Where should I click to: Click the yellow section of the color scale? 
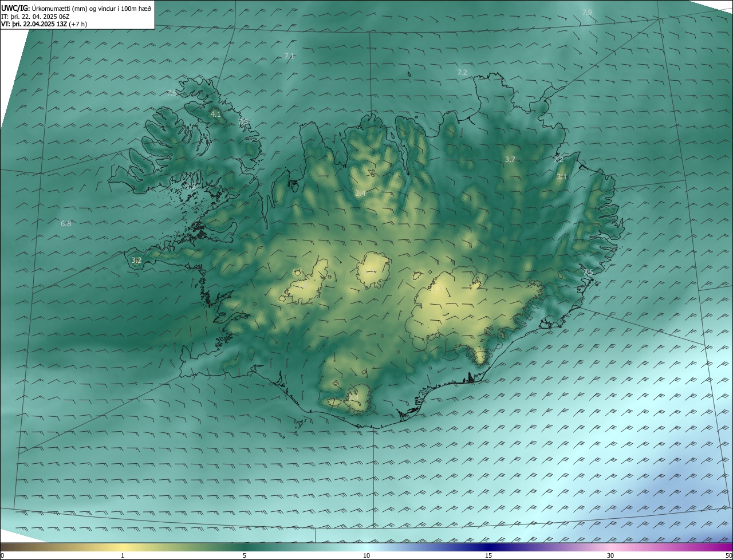pyautogui.click(x=123, y=547)
